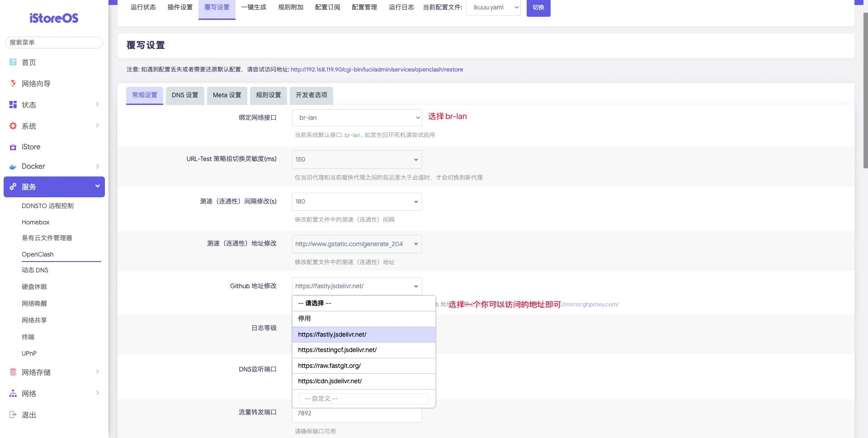868x438 pixels.
Task: Click the Status (状态) grid icon
Action: (x=13, y=105)
